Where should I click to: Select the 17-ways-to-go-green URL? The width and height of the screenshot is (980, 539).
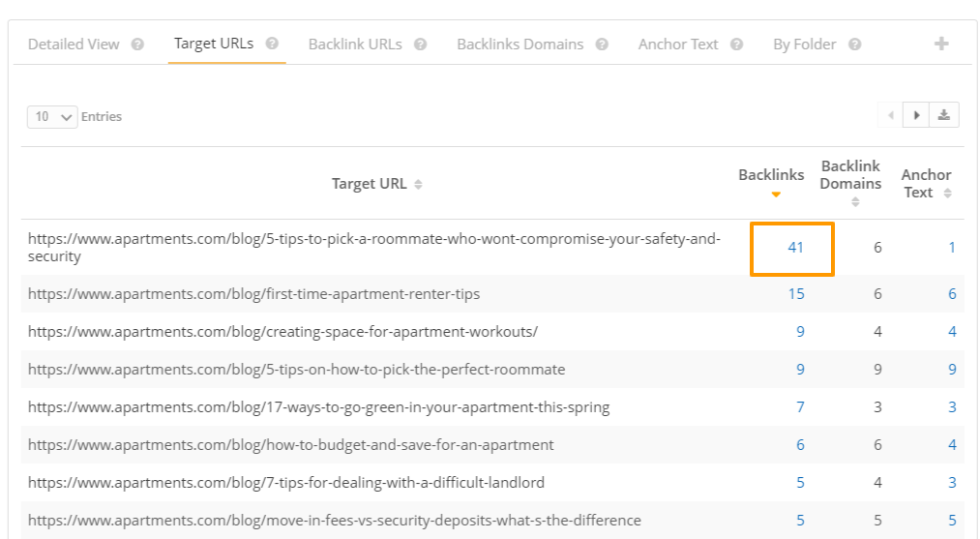coord(318,407)
